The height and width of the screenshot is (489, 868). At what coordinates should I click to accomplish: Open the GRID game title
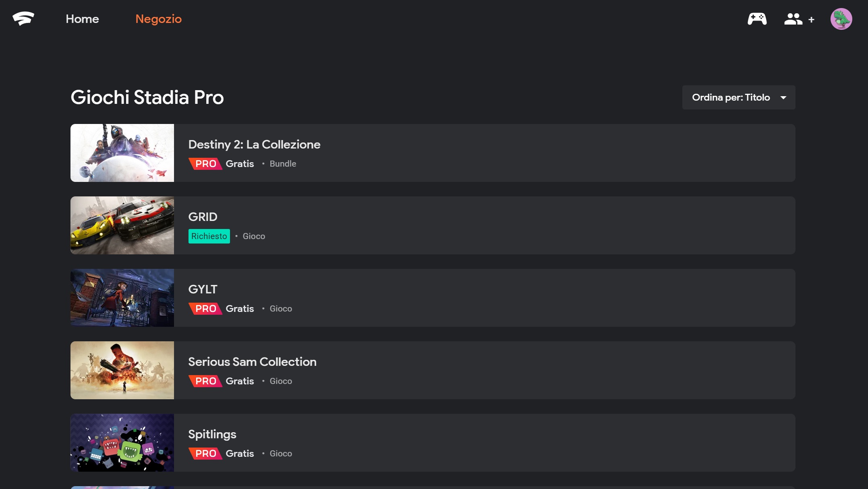[x=203, y=217]
